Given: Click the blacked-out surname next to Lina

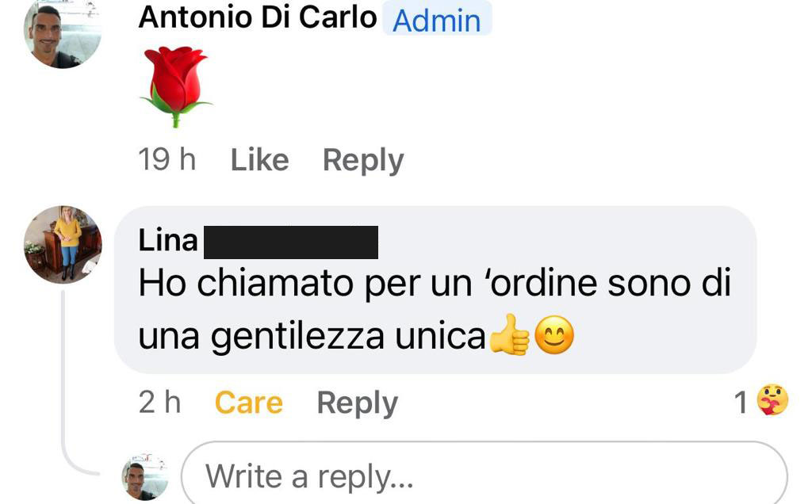Looking at the screenshot, I should [x=290, y=242].
